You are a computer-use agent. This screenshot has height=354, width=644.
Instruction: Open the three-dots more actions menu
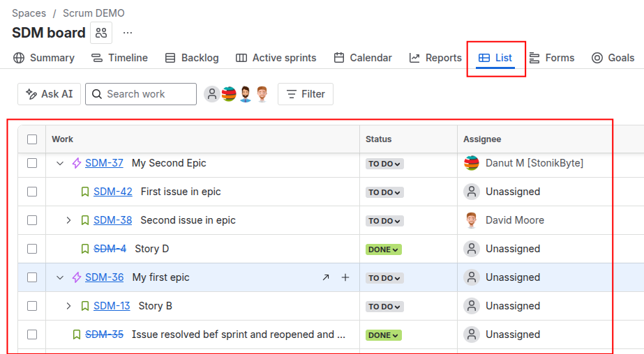(x=128, y=33)
